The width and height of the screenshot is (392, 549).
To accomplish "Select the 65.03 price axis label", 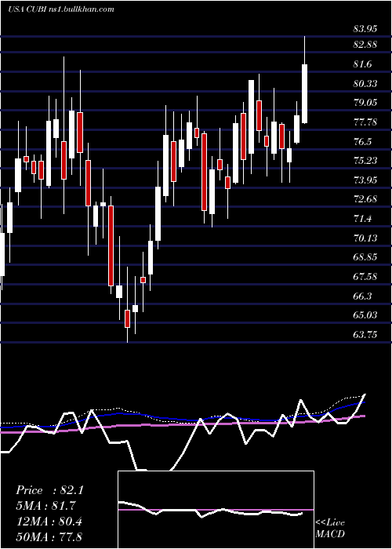I will [x=365, y=315].
